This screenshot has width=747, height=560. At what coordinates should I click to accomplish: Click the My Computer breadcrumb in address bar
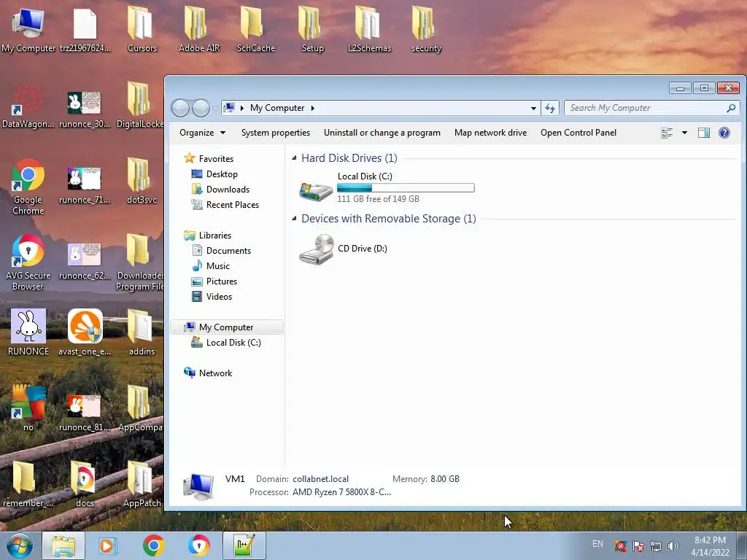pyautogui.click(x=276, y=108)
